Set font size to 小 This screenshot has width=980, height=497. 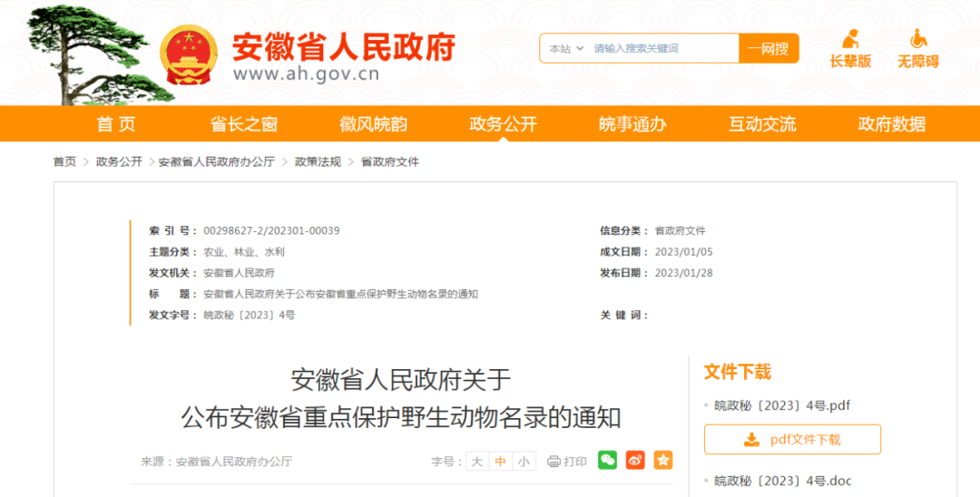pyautogui.click(x=524, y=462)
